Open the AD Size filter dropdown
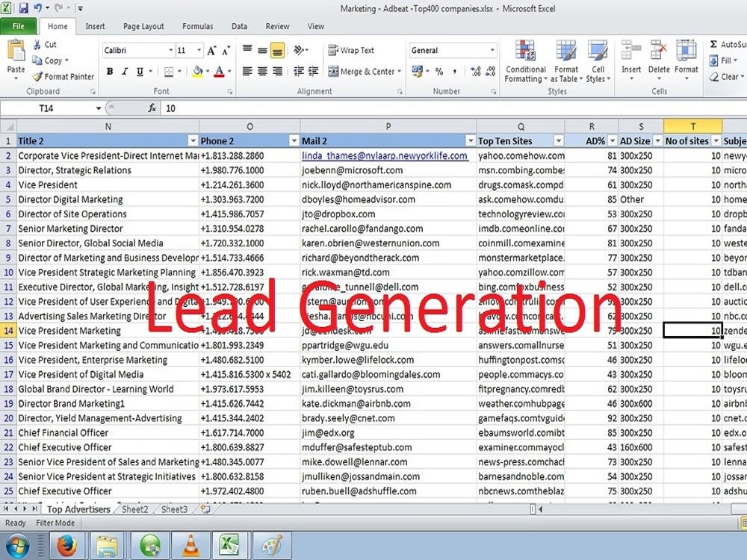 click(657, 140)
